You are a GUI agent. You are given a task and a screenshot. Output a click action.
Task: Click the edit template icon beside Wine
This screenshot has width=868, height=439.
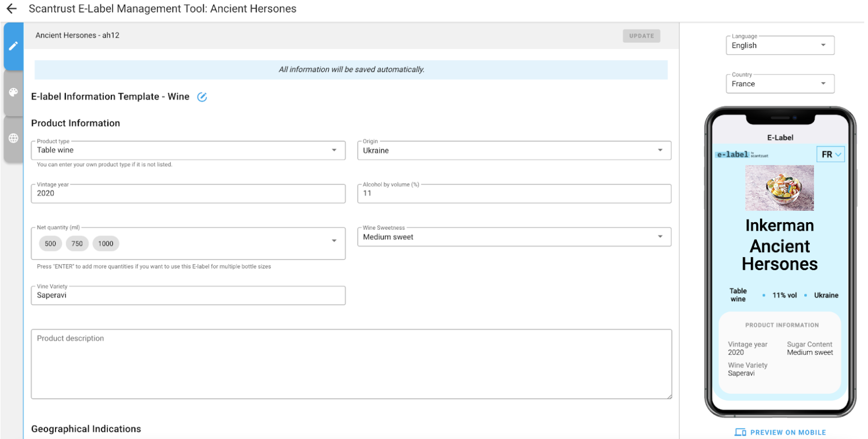coord(202,97)
